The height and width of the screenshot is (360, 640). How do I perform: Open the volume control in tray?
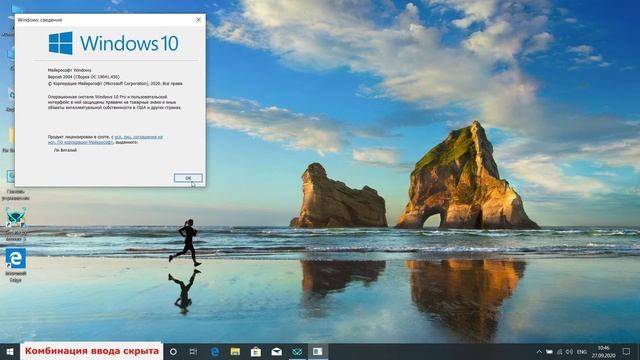569,352
